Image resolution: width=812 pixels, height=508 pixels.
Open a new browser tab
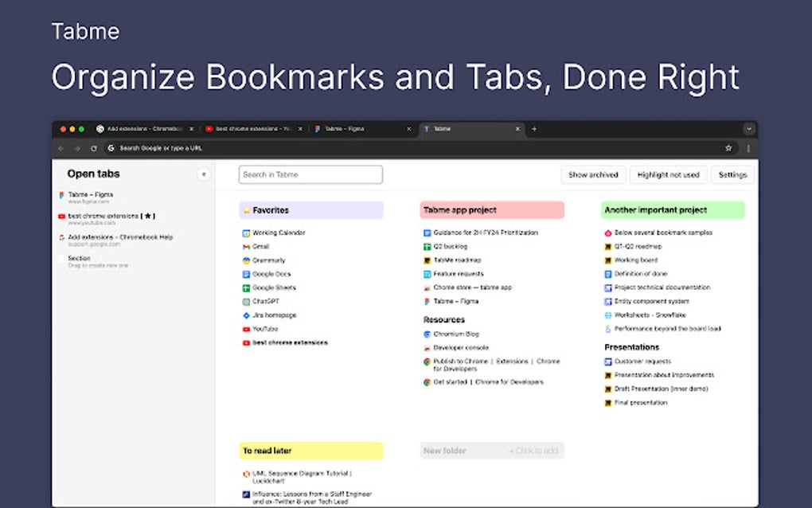pos(534,129)
